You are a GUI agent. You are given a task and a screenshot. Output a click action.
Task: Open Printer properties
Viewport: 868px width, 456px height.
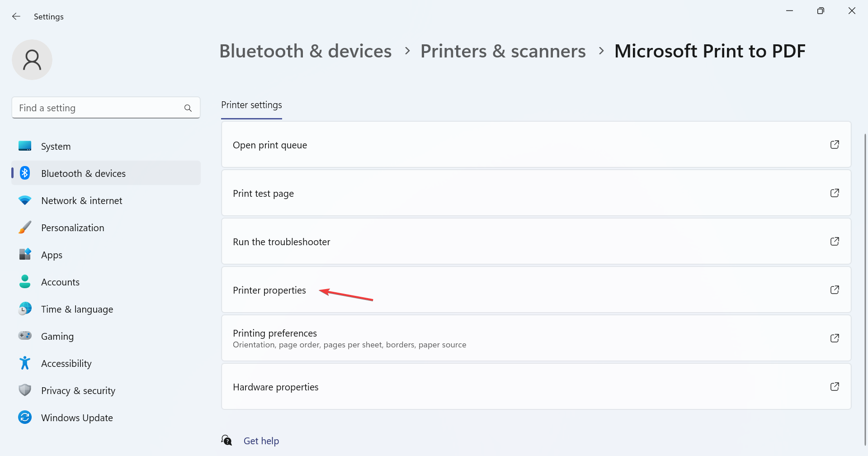click(x=269, y=290)
